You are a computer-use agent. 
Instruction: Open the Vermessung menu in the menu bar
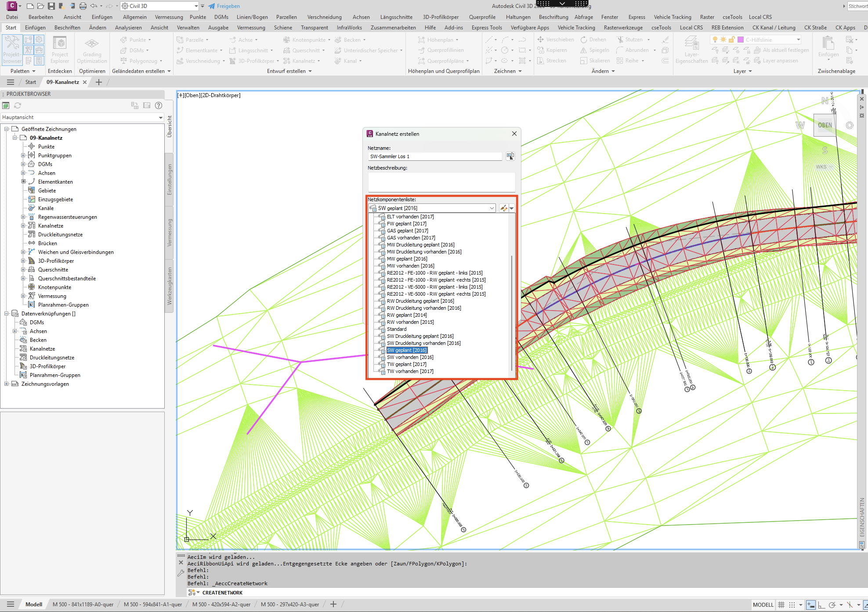169,17
